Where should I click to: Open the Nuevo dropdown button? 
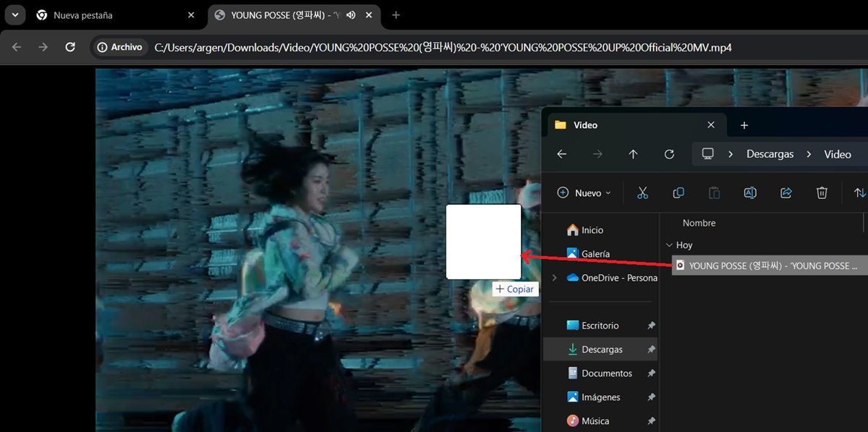[x=584, y=193]
